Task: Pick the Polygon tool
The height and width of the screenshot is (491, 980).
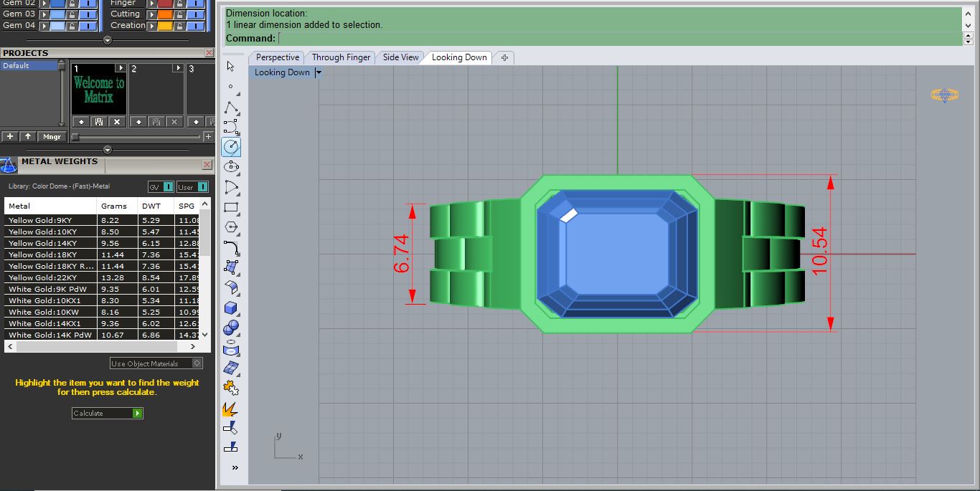Action: point(231,227)
